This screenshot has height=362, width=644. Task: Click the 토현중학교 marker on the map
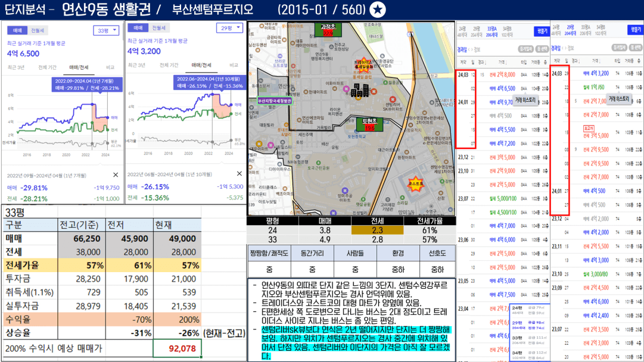click(x=356, y=132)
